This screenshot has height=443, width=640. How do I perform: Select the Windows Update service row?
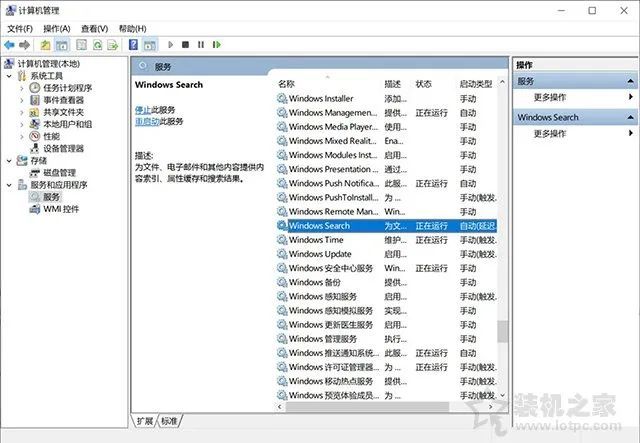(320, 254)
